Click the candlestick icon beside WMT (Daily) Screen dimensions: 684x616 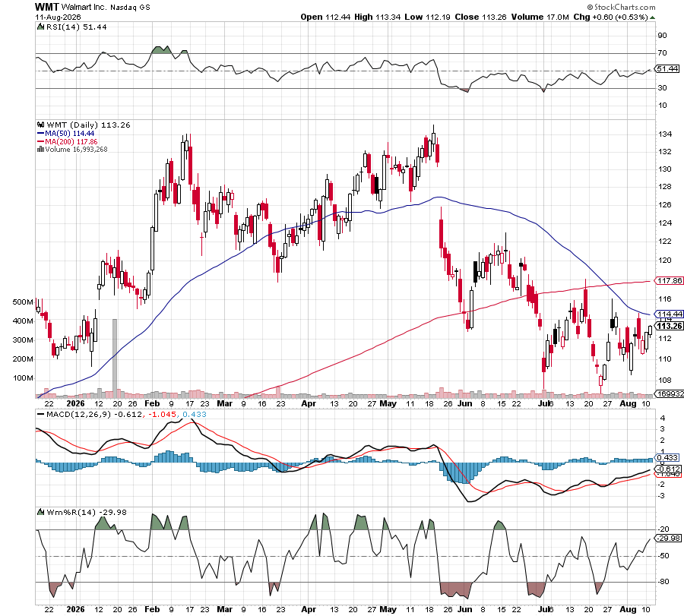tap(41, 125)
